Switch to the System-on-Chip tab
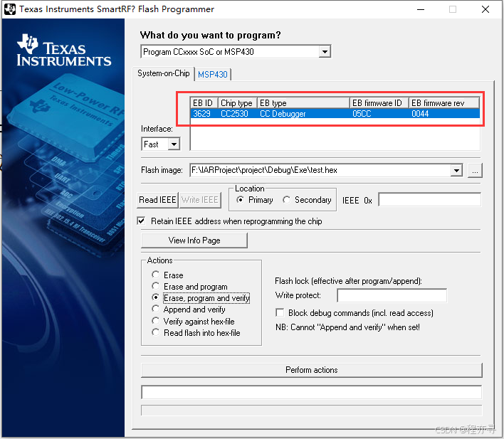This screenshot has width=504, height=439. click(163, 73)
